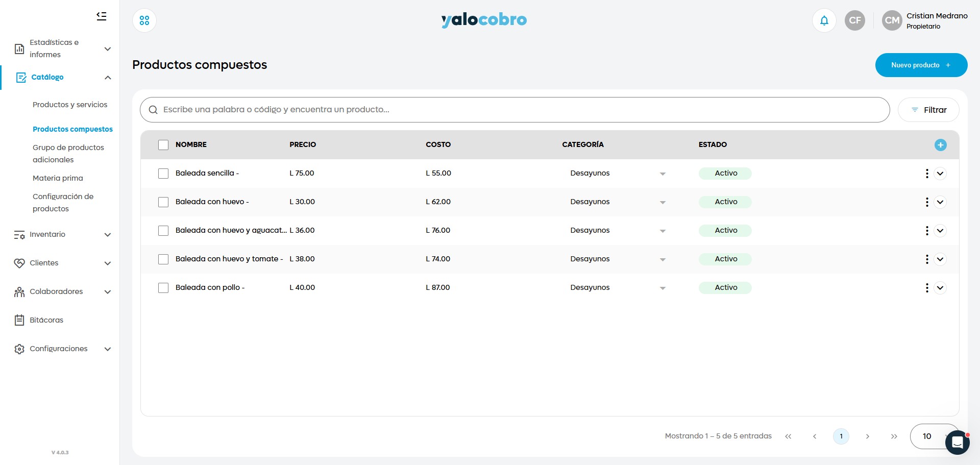Go to the first page of results
This screenshot has height=465, width=980.
[788, 436]
